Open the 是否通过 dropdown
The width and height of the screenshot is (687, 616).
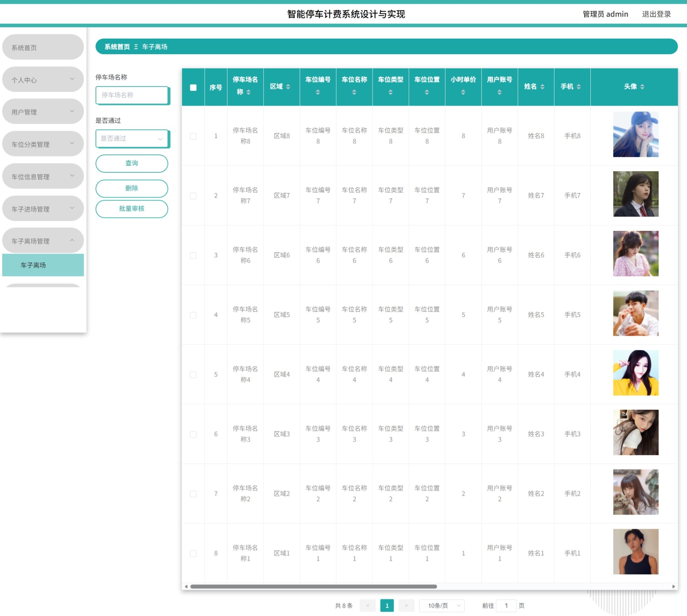point(132,138)
